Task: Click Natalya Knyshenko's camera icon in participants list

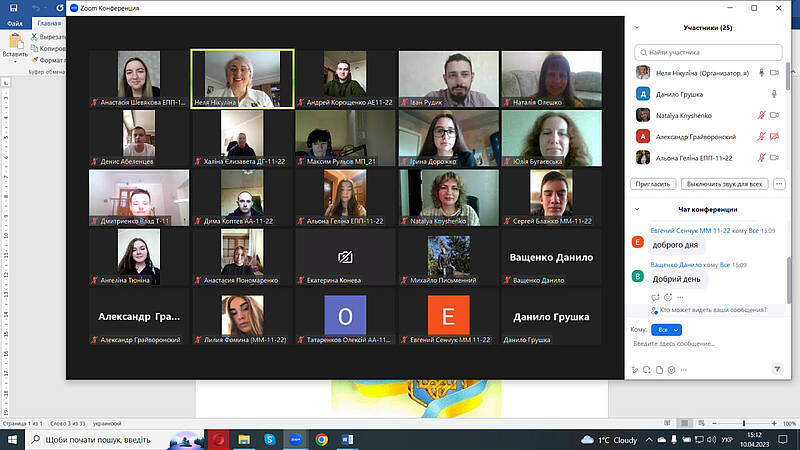Action: (774, 115)
